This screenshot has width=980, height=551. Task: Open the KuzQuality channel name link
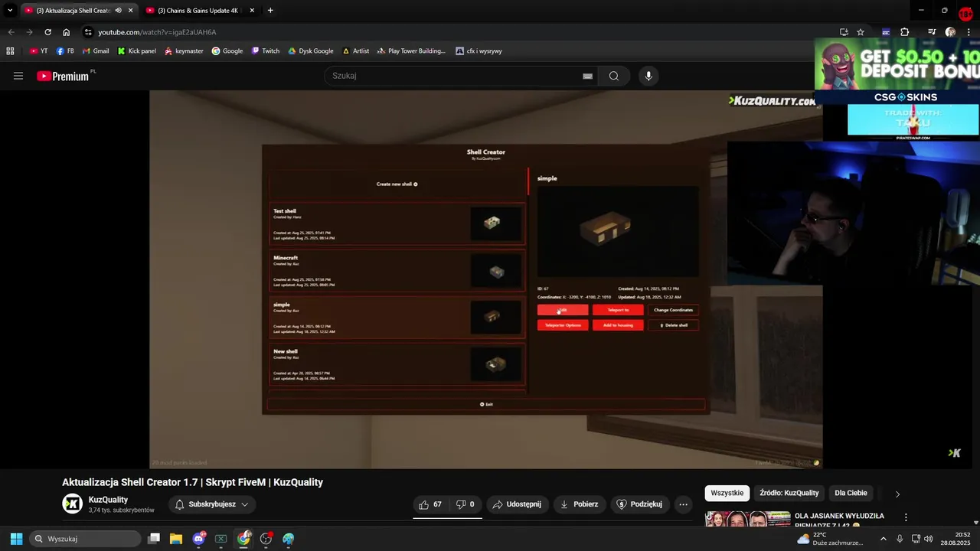coord(108,500)
